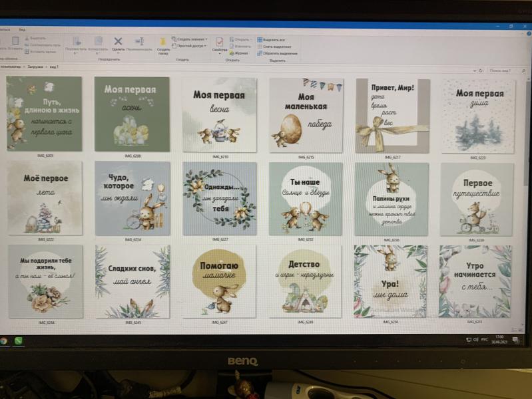This screenshot has width=532, height=399.
Task: Click the Move to (Переместить в) icon
Action: [76, 42]
